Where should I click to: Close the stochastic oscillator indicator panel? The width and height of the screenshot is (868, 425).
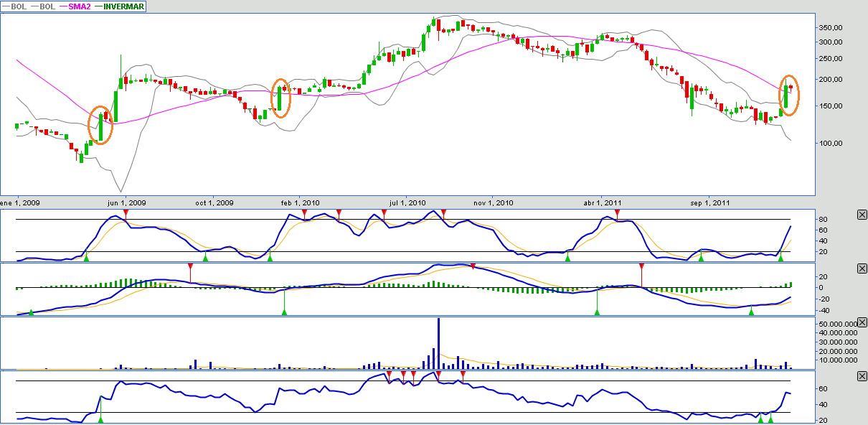click(862, 215)
